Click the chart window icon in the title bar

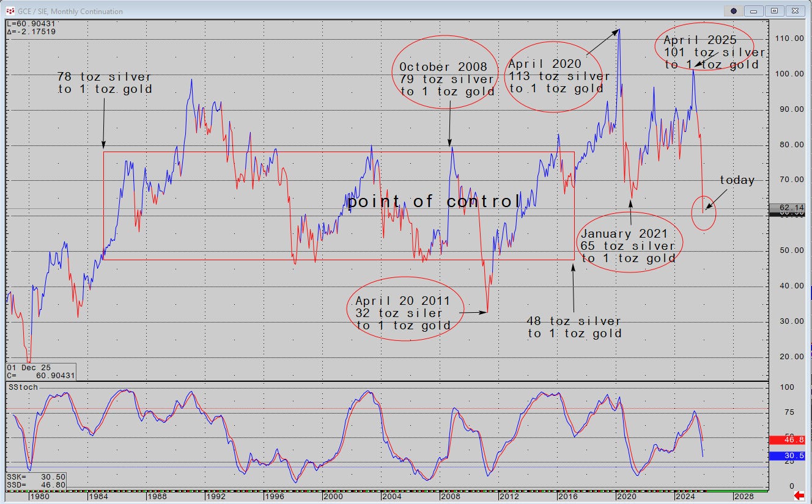pyautogui.click(x=10, y=11)
